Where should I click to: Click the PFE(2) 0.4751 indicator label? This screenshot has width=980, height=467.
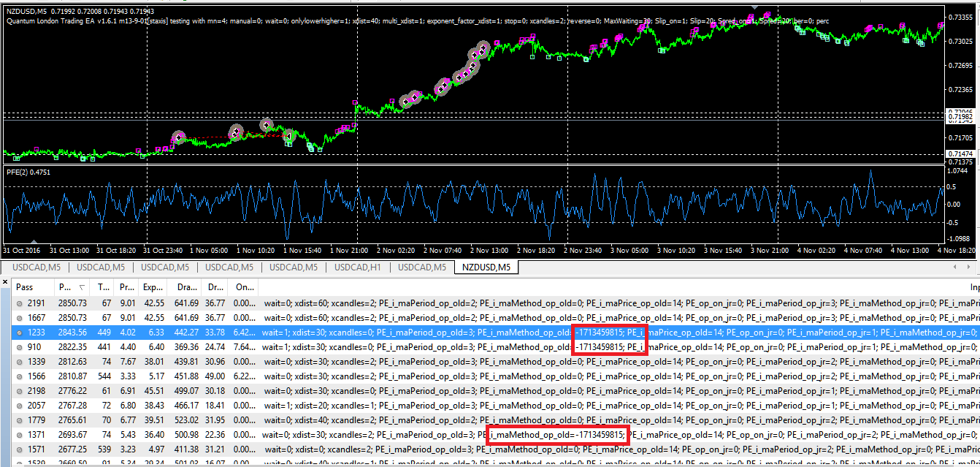click(28, 172)
